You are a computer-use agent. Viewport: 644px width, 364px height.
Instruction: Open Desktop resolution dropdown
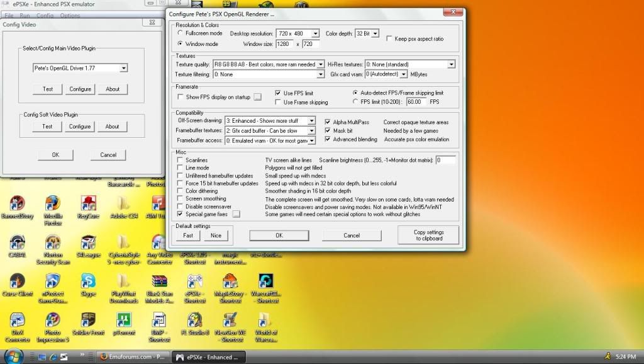point(297,33)
